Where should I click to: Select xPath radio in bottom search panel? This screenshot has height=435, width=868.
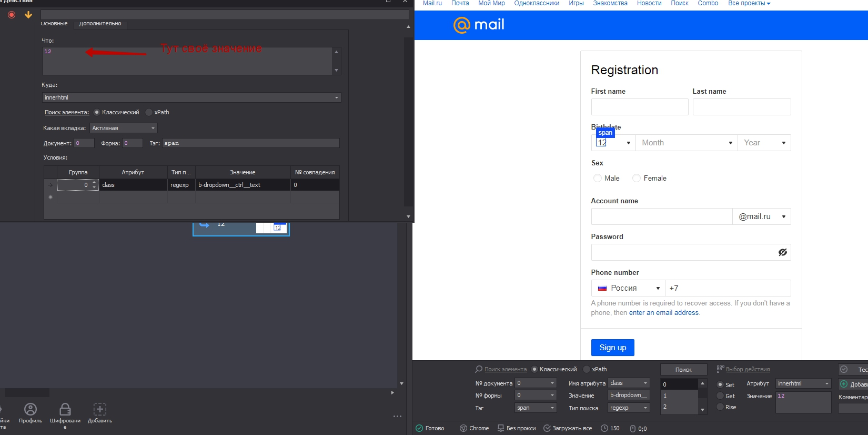point(587,369)
